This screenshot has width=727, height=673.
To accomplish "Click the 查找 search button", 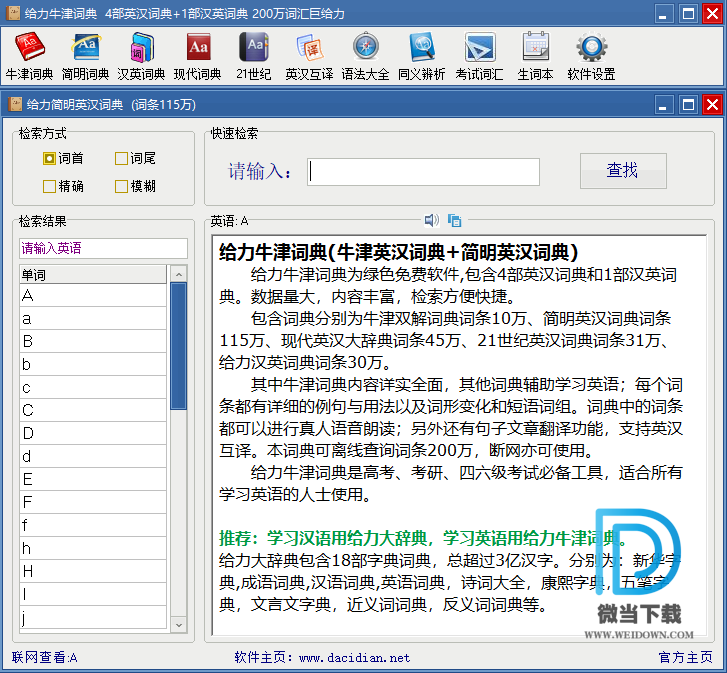I will pyautogui.click(x=623, y=171).
